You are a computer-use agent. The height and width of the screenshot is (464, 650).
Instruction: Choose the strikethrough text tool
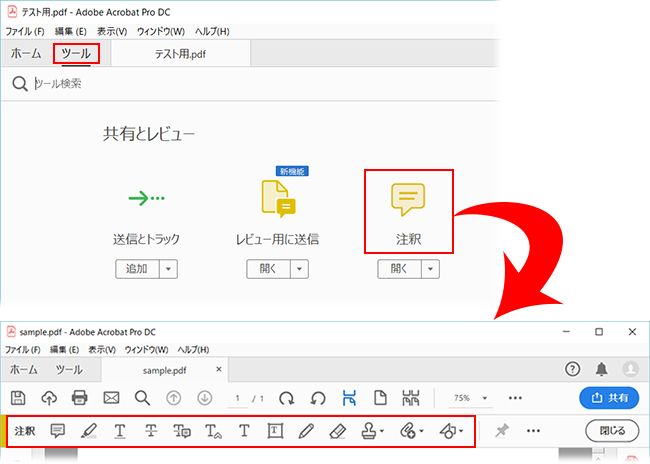click(x=151, y=431)
